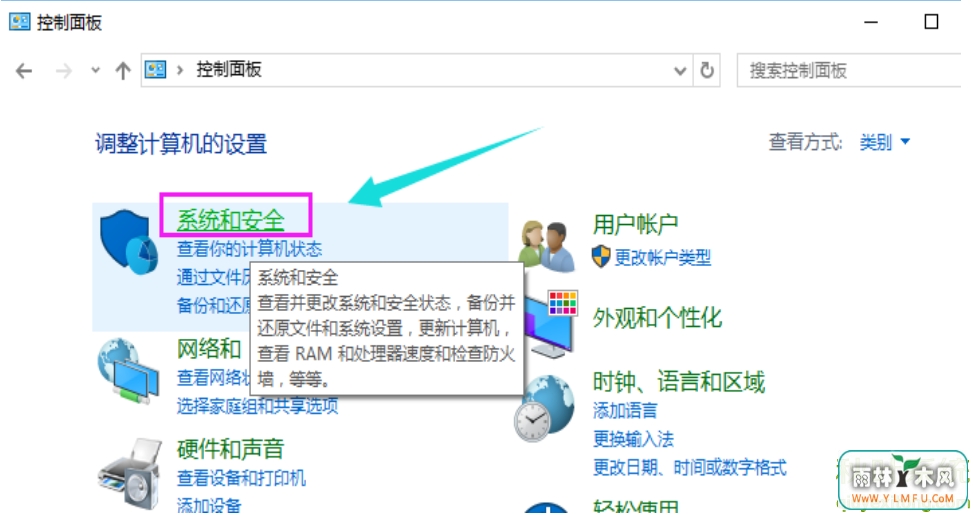Viewport: 973px width, 515px height.
Task: Click the User Accounts people icon
Action: tap(547, 247)
